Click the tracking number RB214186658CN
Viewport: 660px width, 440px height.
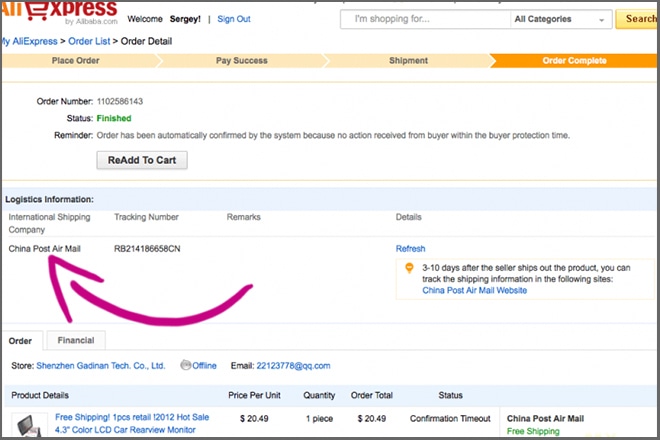coord(147,249)
